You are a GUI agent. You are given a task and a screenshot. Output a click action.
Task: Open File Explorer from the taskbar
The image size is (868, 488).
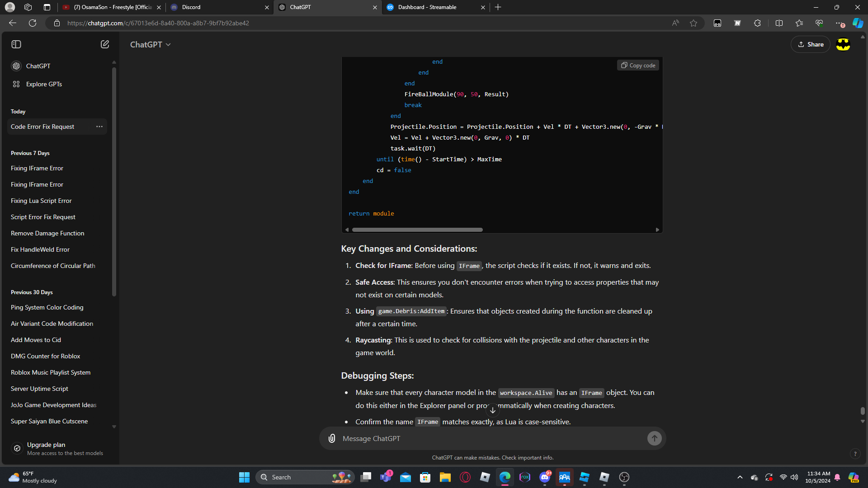445,477
